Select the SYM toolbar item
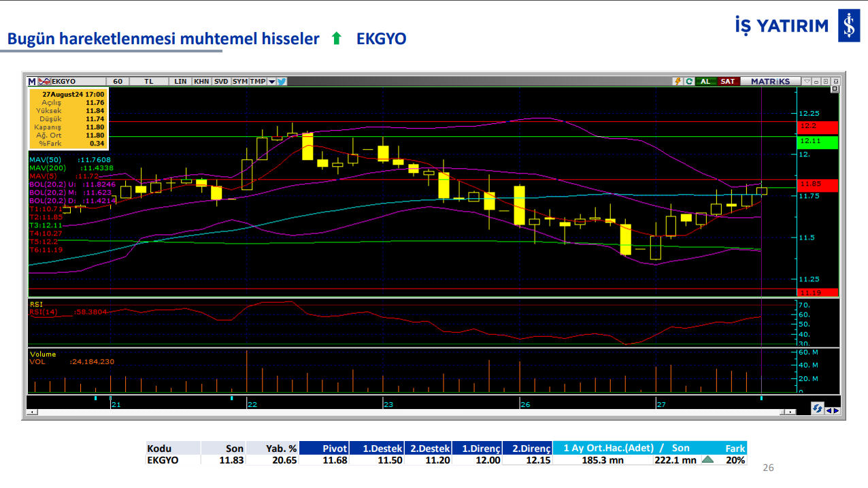Viewport: 868px width, 488px height. 239,81
